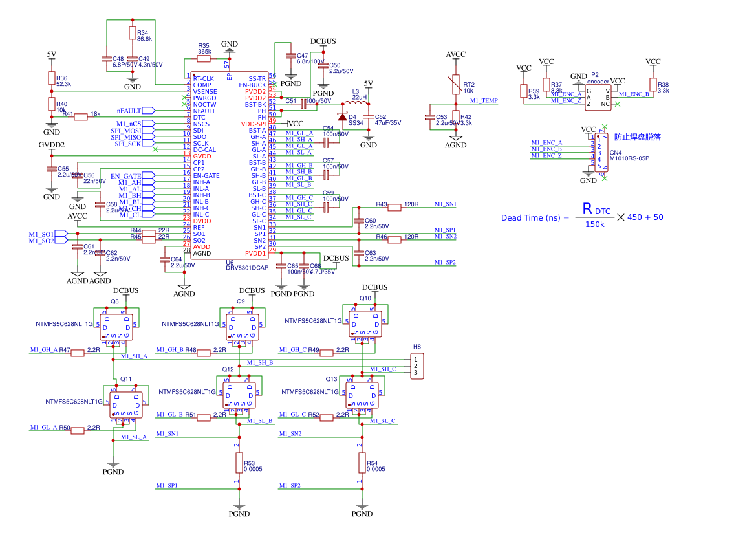Select MOSFET Q9 symbol
Screen dimensions: 756x535
click(x=243, y=327)
